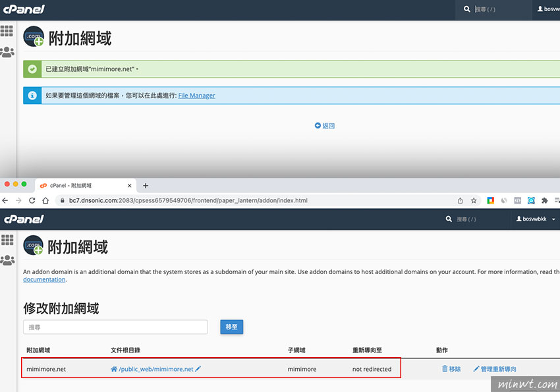Click the address bar URL bc7.dnsonic.com
560x392 pixels.
click(188, 201)
